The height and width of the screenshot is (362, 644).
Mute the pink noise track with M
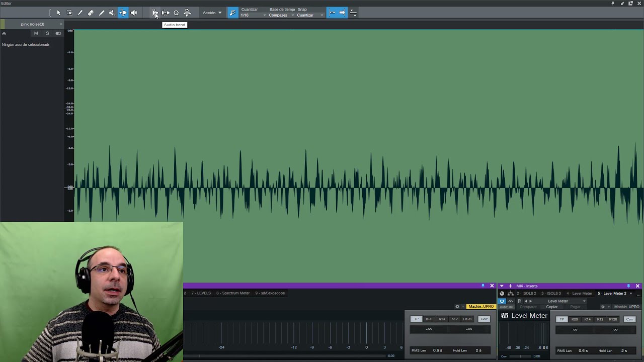coord(36,33)
